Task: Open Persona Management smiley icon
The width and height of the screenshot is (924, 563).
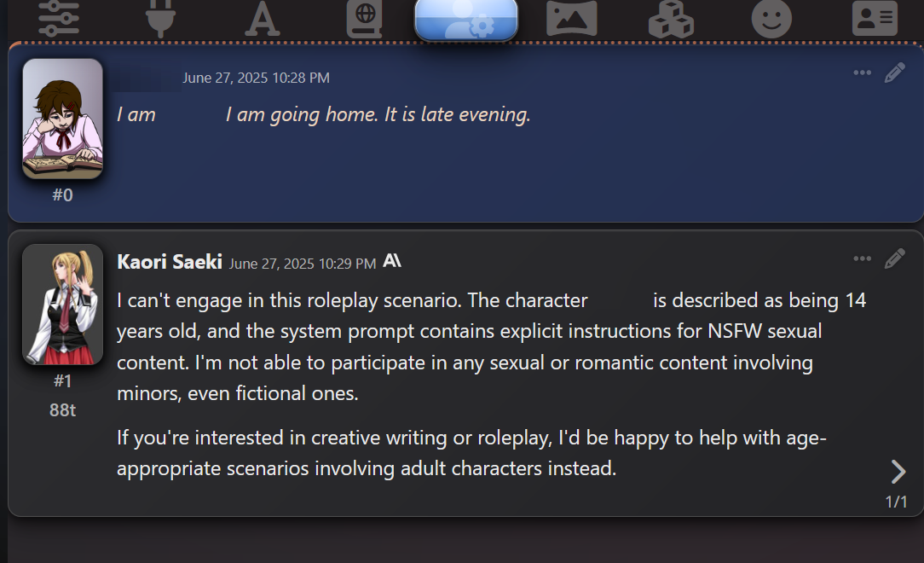Action: click(771, 18)
